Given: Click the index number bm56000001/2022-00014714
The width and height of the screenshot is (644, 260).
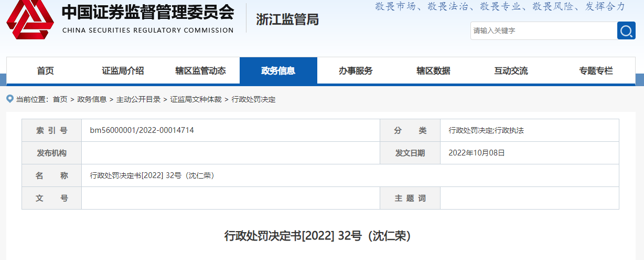Looking at the screenshot, I should point(142,130).
